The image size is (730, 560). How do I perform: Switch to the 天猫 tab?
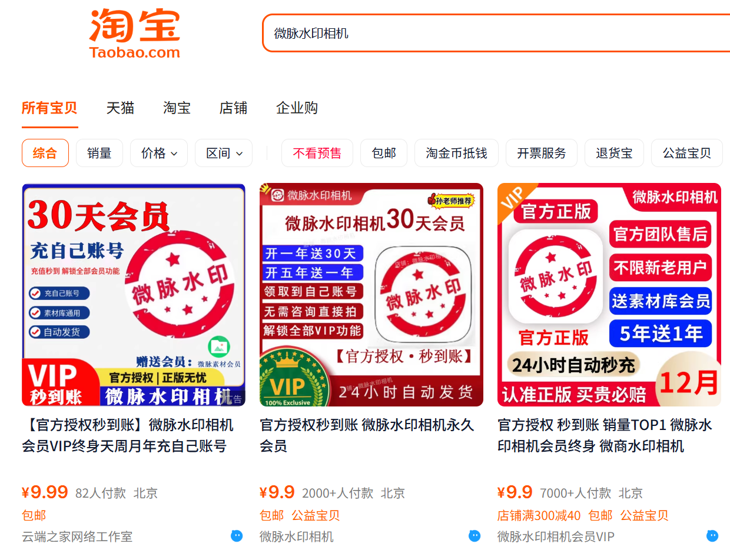click(120, 108)
